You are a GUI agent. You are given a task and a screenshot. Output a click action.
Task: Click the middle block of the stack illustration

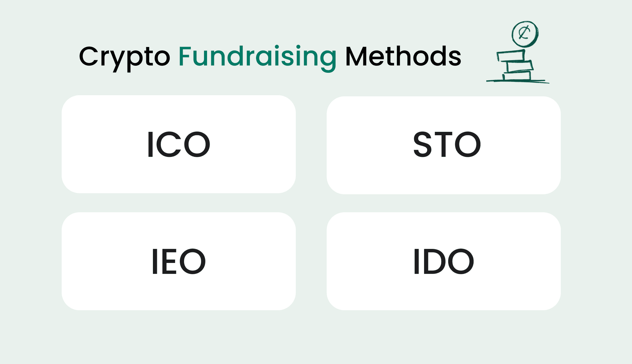tap(519, 66)
